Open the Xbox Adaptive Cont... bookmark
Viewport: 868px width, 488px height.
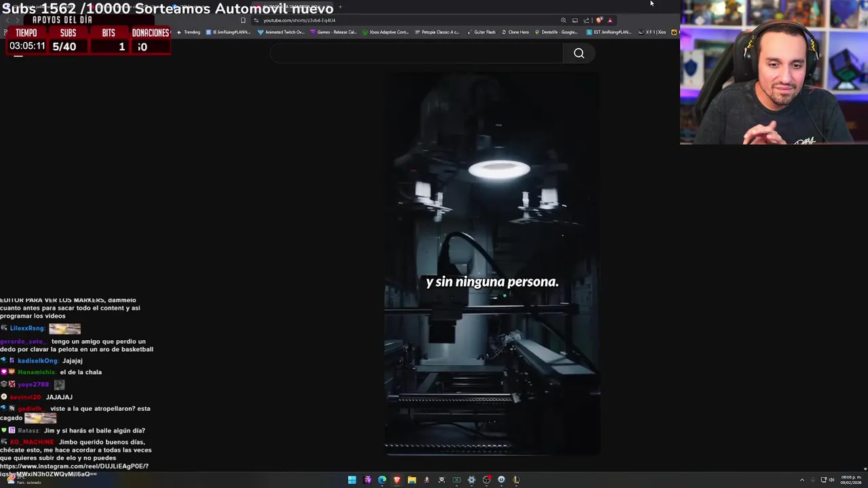click(x=385, y=32)
